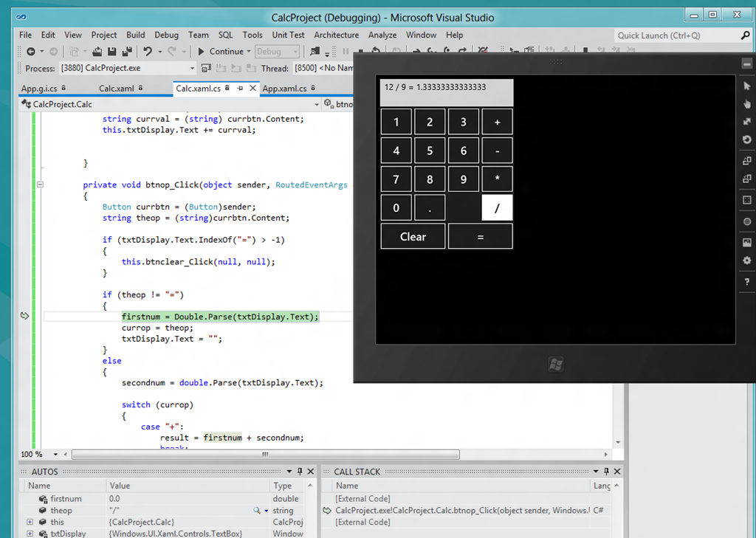Click the calculator equals button
This screenshot has height=538, width=756.
pyautogui.click(x=480, y=237)
